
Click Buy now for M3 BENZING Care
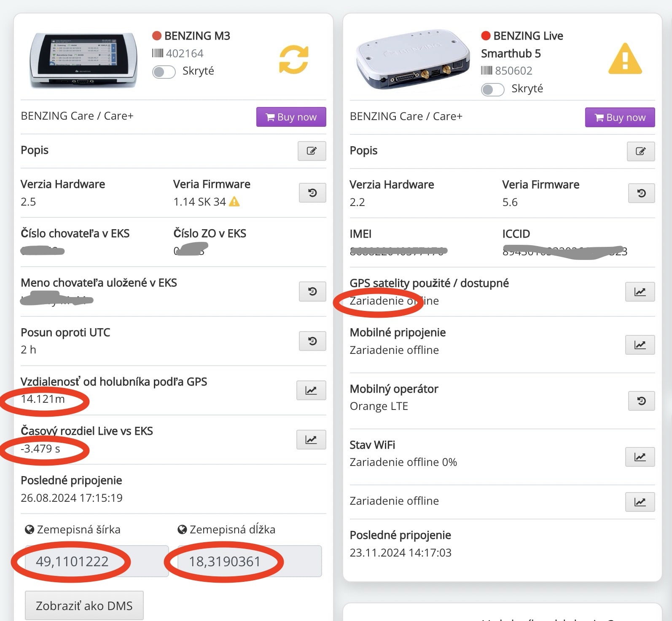click(291, 117)
